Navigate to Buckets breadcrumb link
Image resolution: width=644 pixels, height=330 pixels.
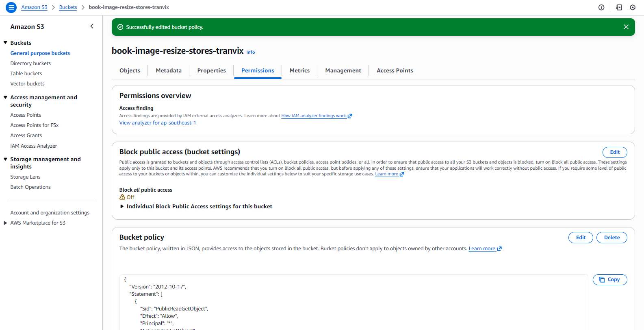[x=68, y=7]
